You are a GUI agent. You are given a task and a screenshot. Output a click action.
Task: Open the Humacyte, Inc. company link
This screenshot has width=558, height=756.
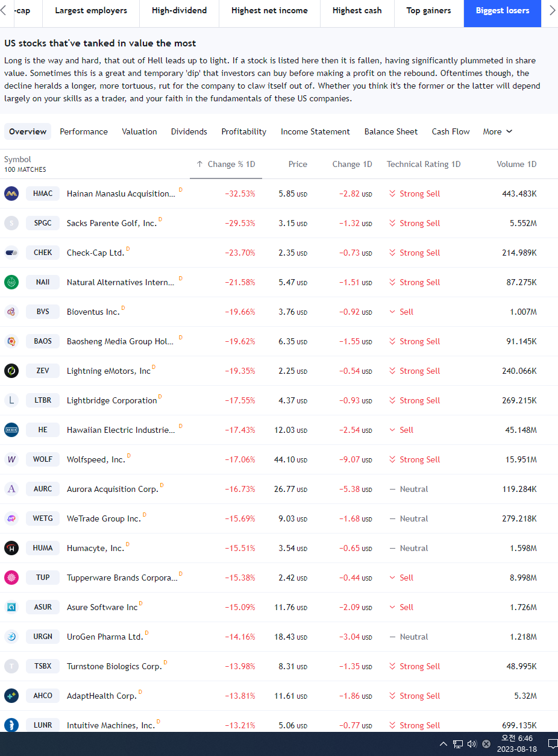(x=95, y=548)
